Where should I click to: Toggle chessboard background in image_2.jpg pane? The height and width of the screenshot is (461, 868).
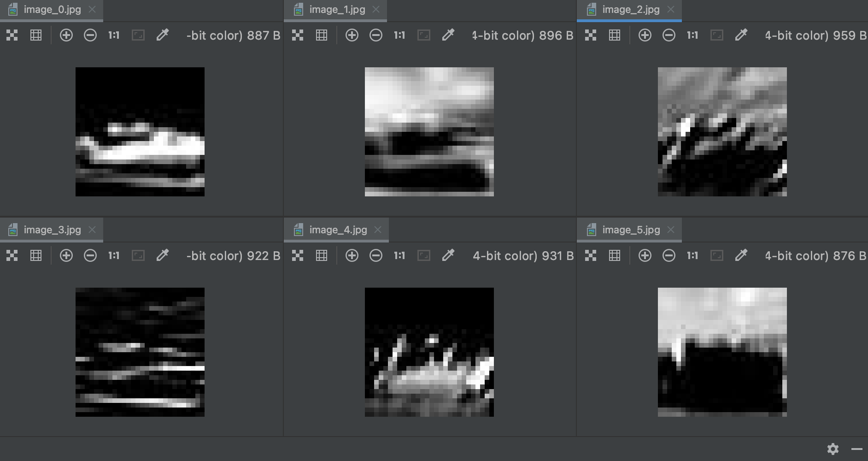tap(591, 35)
